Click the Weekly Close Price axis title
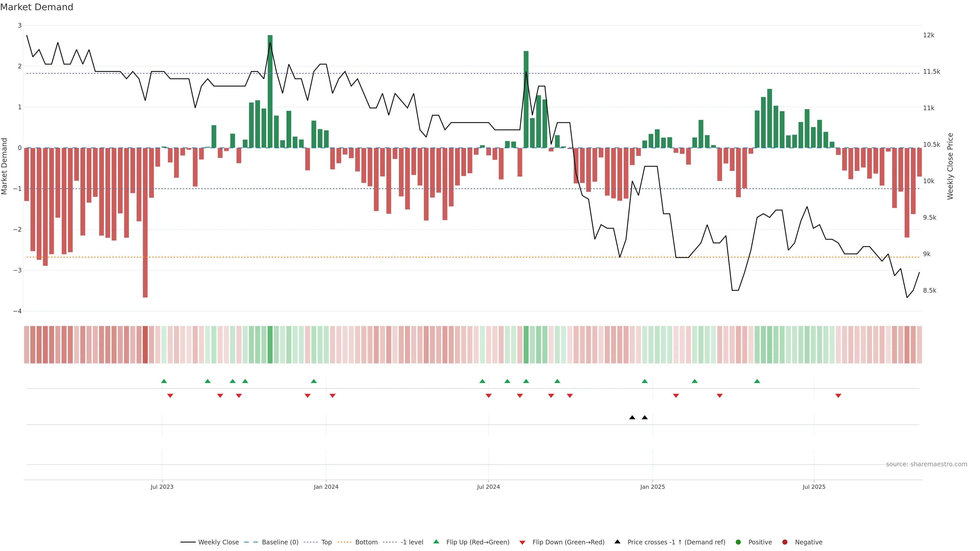 [x=950, y=166]
